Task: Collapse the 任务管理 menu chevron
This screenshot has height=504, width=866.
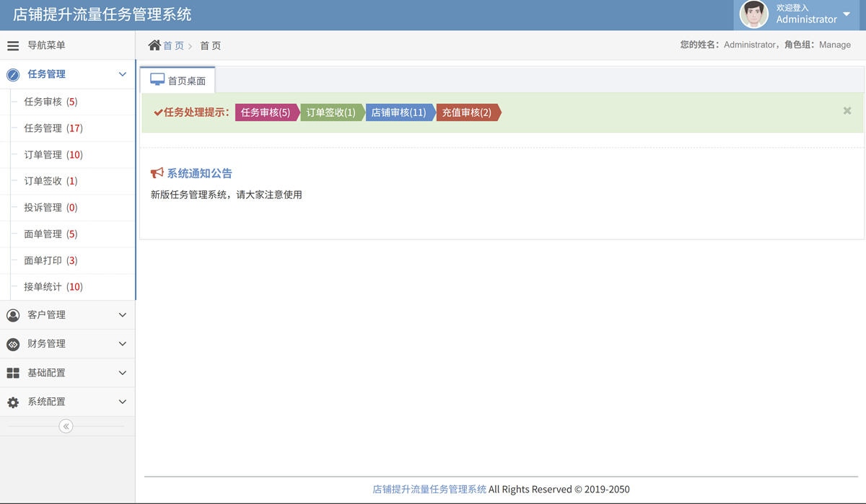Action: [x=122, y=74]
